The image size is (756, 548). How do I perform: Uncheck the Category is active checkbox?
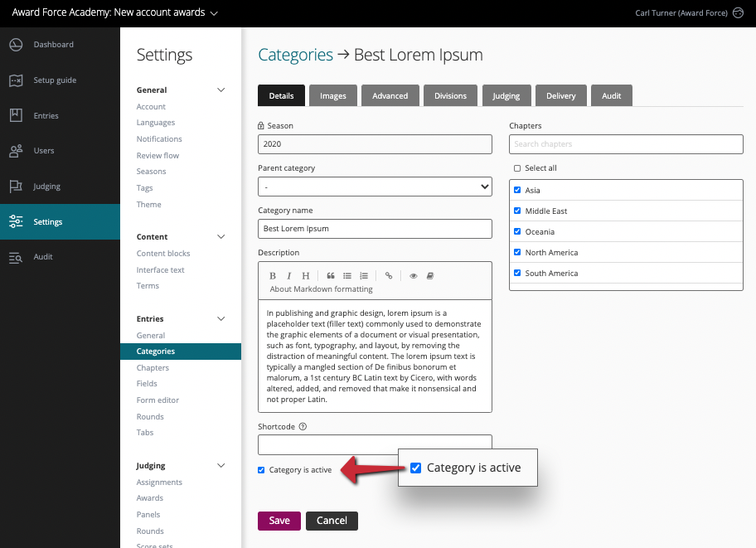tap(261, 469)
